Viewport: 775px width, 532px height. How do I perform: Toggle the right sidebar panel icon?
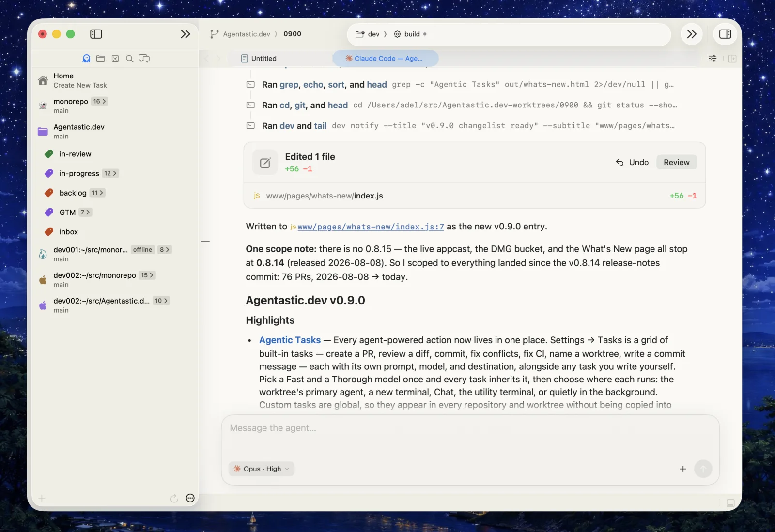pos(725,34)
